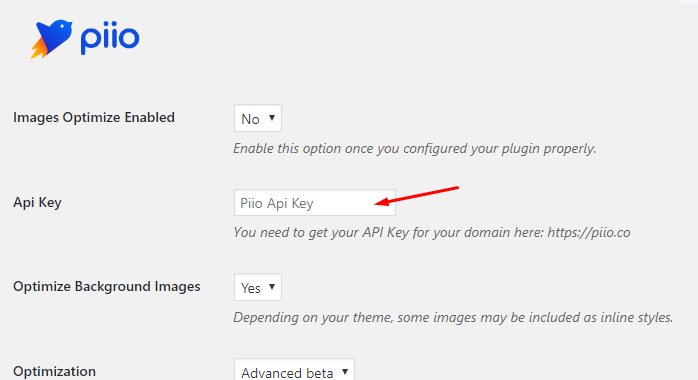Open the Optimization "Advanced beta" dropdown
The height and width of the screenshot is (380, 698).
(294, 370)
